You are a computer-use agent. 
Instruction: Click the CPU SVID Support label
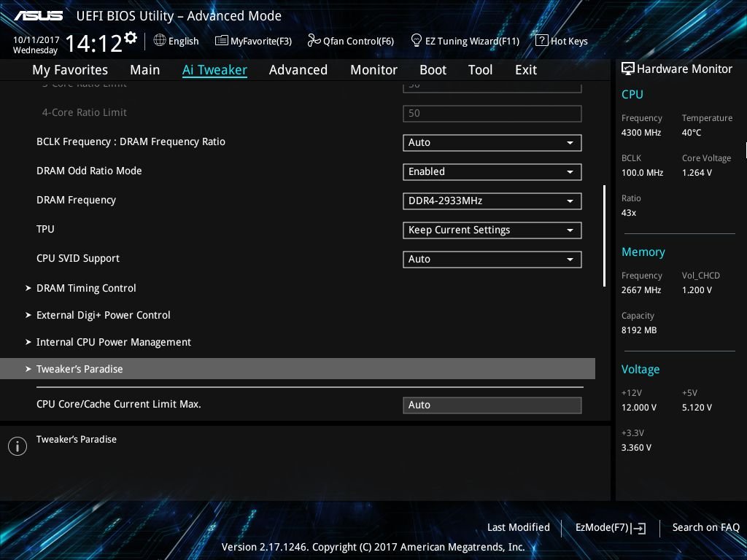pos(77,259)
